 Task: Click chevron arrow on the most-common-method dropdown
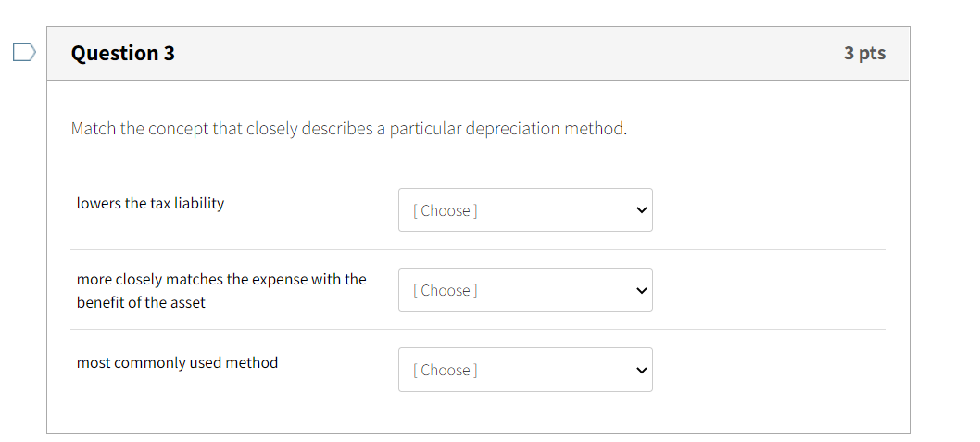click(640, 370)
